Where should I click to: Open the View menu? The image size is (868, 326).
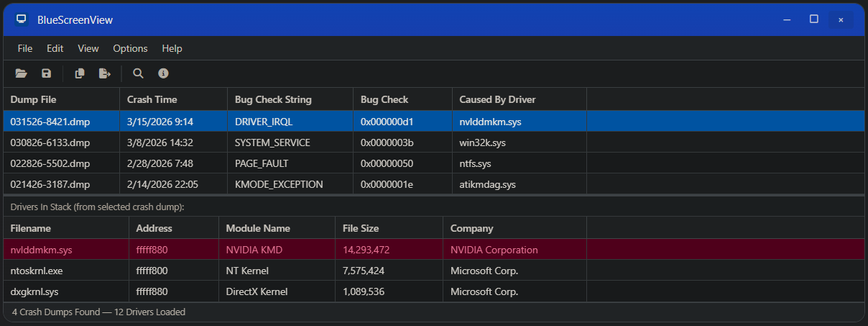(x=88, y=48)
